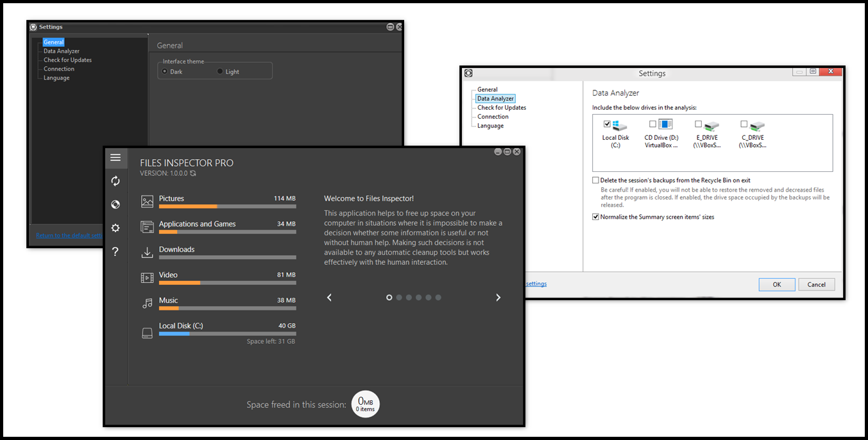Screen dimensions: 868x440
Task: Open the Video category label
Action: 168,275
